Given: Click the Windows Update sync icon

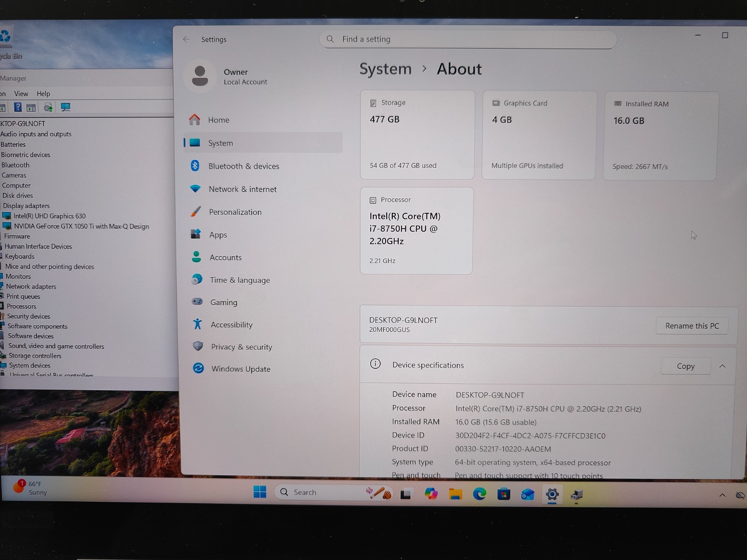Looking at the screenshot, I should click(198, 368).
